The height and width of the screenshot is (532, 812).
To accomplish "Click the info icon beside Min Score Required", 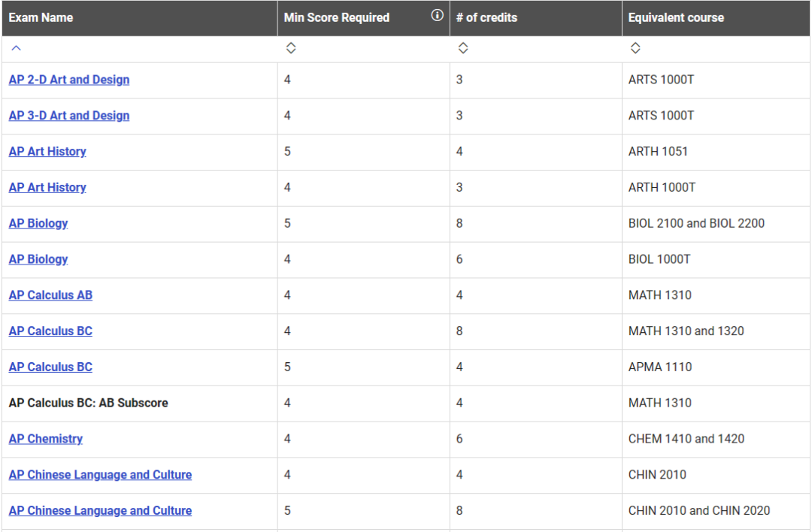I will (437, 16).
